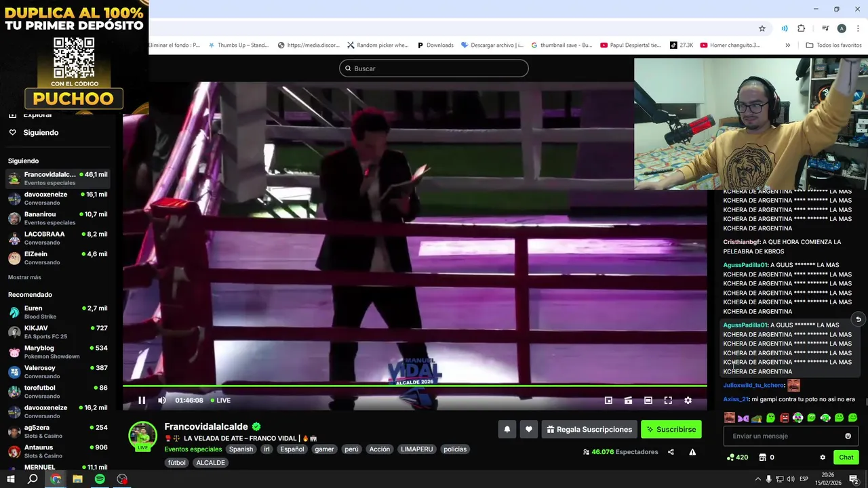Open LACOBRAAA channel in sidebar
868x488 pixels.
click(58, 238)
